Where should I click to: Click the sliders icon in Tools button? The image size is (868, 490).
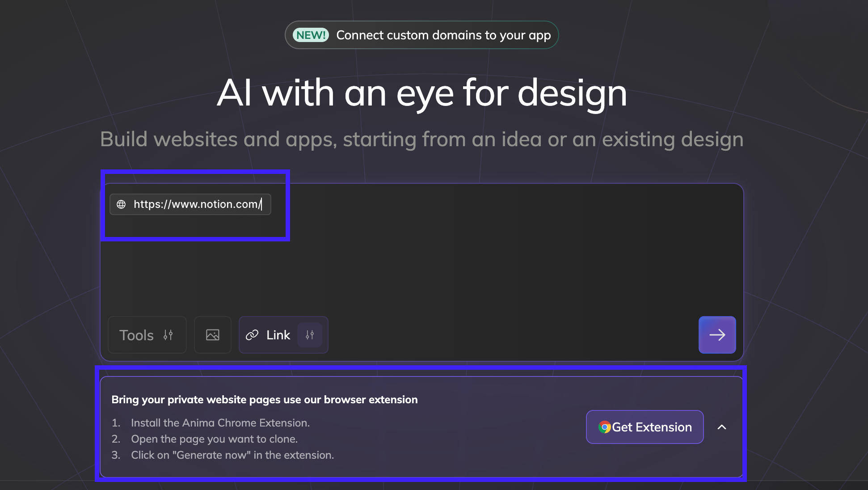click(x=168, y=335)
